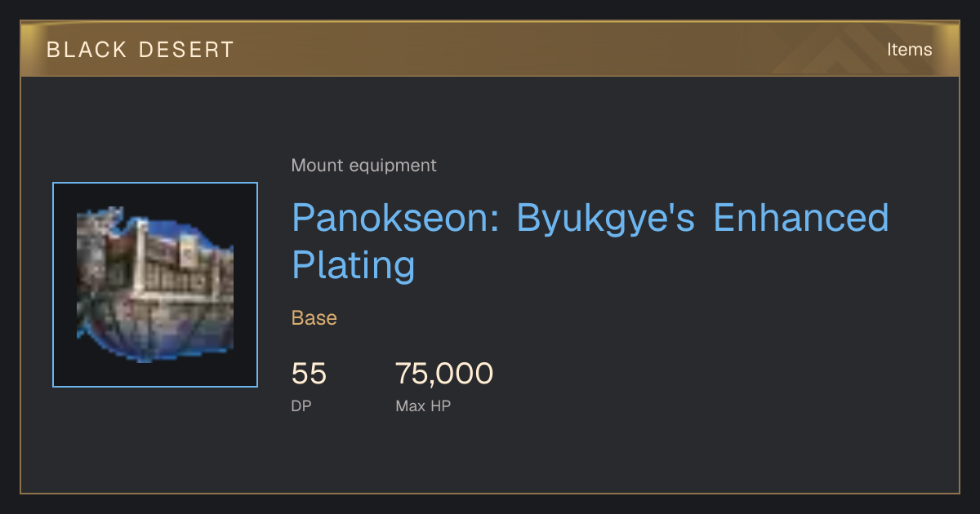Viewport: 980px width, 514px height.
Task: Click the word Panokseon: in the title
Action: click(x=396, y=218)
